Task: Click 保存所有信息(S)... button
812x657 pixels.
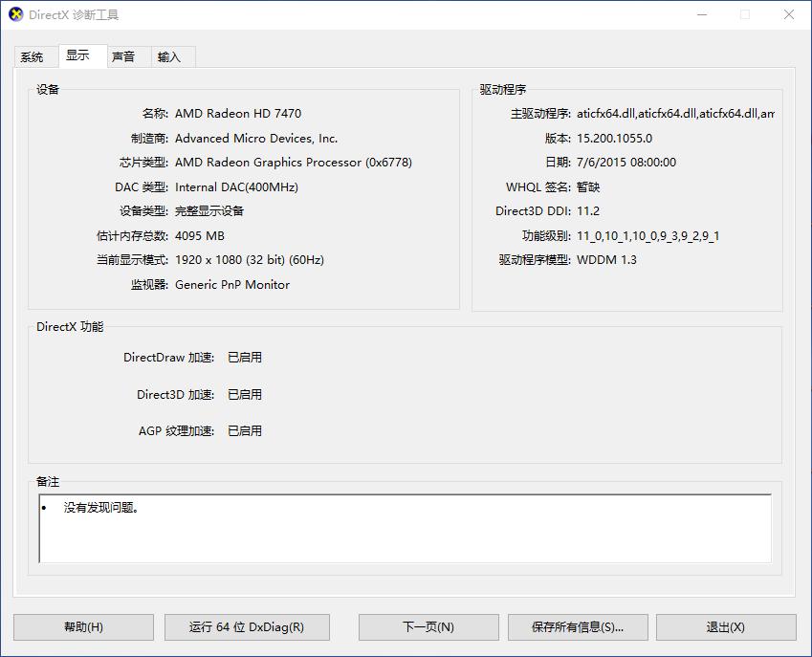Action: pos(578,627)
